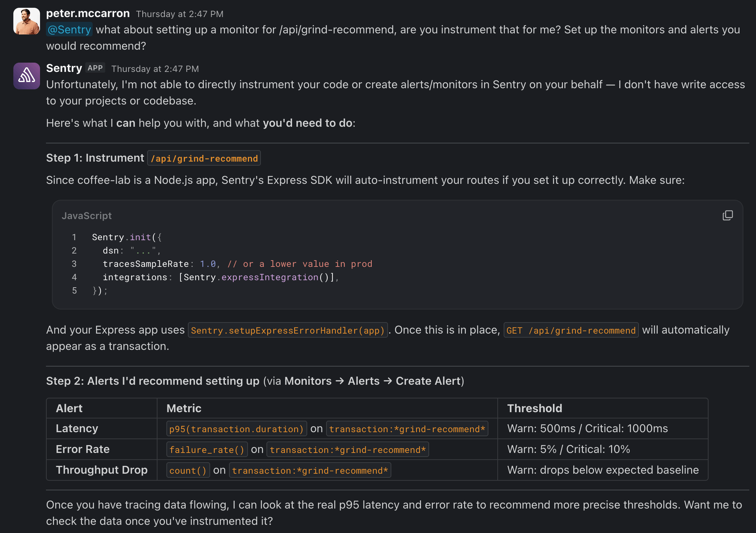Click the Warn: 5% / Critical: 10% threshold
Viewport: 756px width, 533px height.
[x=569, y=449]
